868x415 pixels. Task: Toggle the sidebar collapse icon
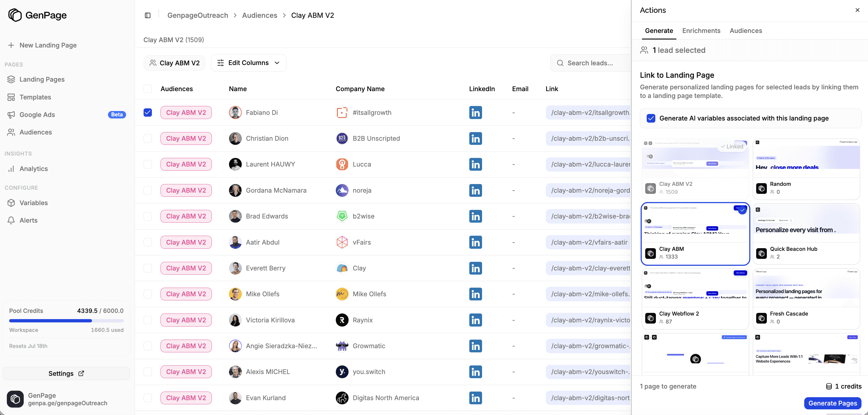click(148, 15)
